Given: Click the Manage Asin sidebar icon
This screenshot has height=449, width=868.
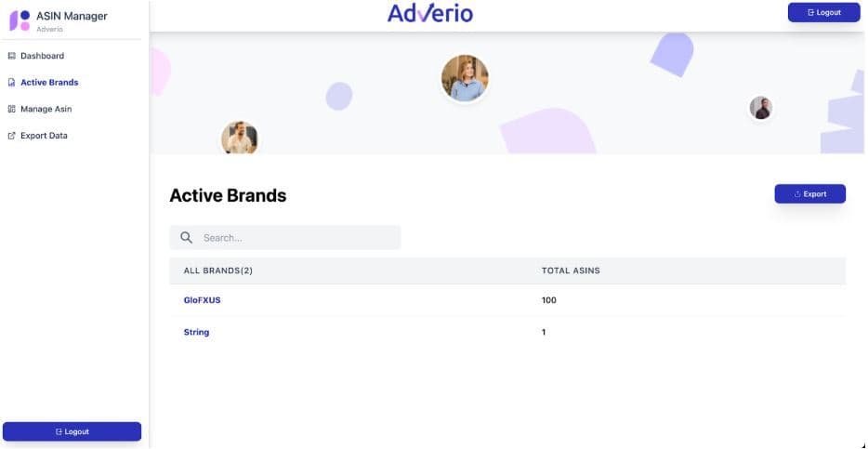Looking at the screenshot, I should 12,110.
